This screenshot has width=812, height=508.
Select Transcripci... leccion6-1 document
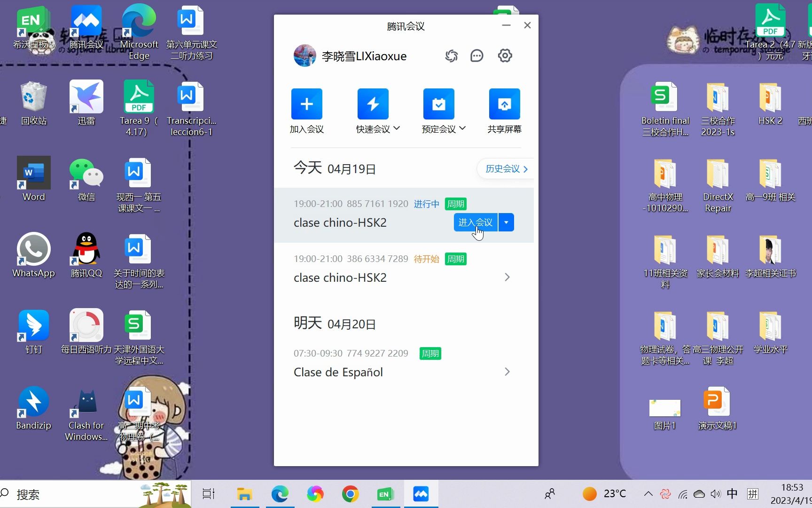click(192, 108)
